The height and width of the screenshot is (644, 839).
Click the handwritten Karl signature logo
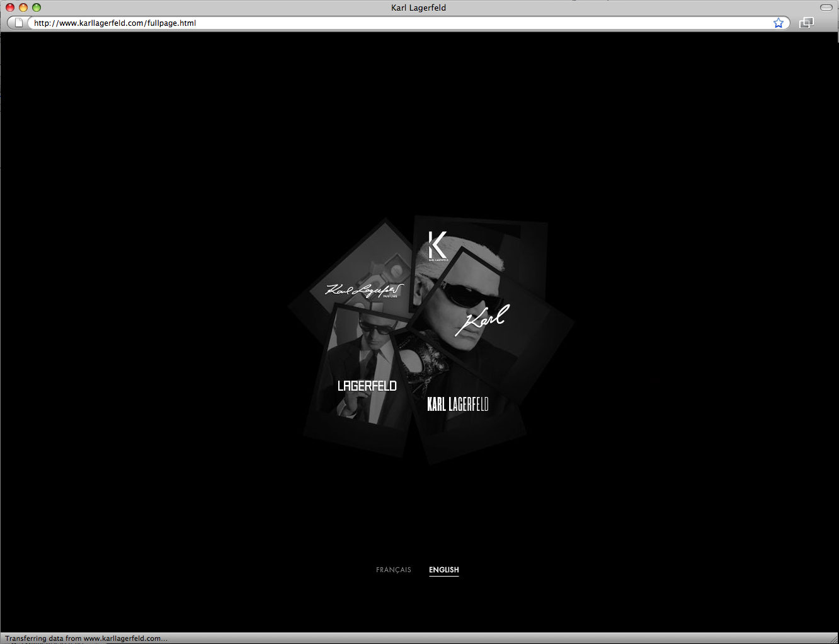[x=482, y=319]
